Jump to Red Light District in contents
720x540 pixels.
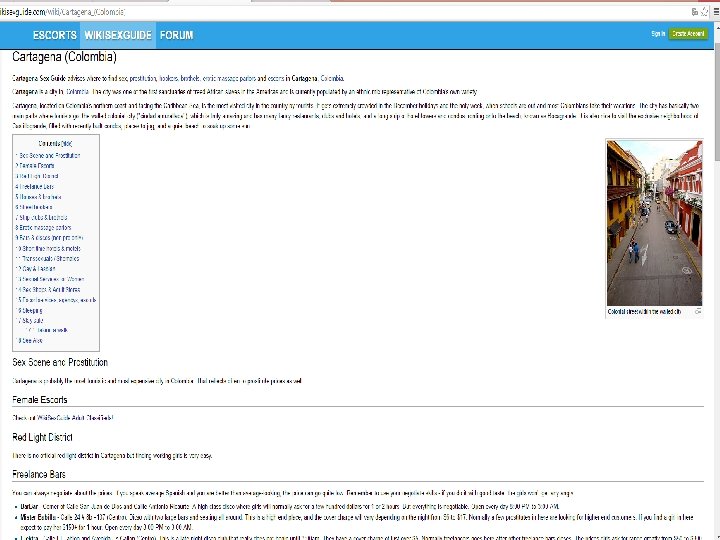37,176
